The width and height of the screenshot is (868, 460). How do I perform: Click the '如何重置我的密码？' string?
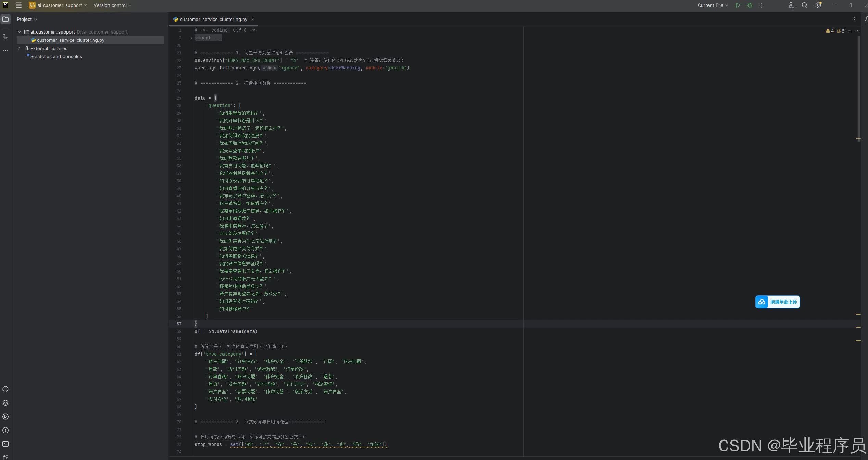239,113
